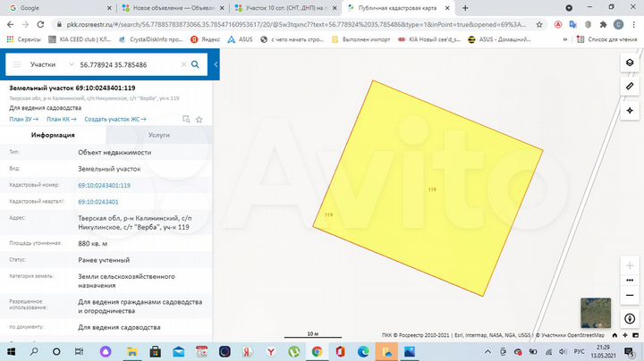The width and height of the screenshot is (644, 361).
Task: Open the План ЗУ link
Action: (x=23, y=118)
